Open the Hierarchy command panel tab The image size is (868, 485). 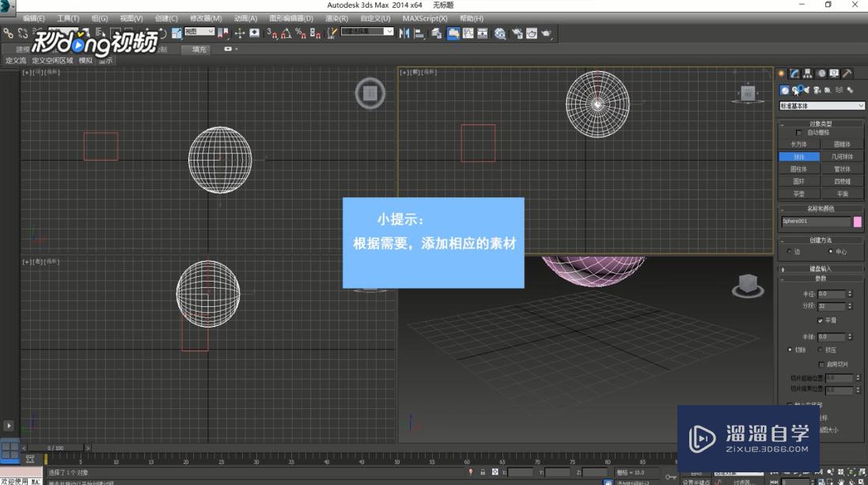pos(808,74)
